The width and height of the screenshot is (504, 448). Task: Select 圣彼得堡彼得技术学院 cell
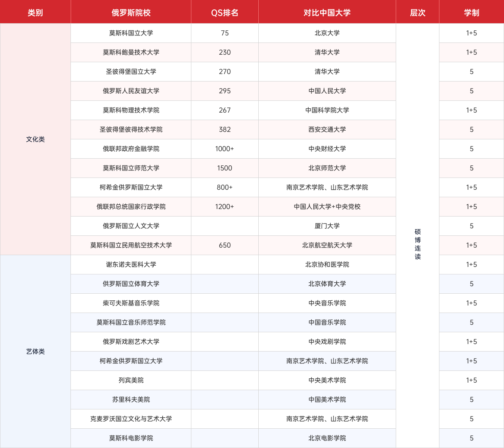pyautogui.click(x=131, y=130)
